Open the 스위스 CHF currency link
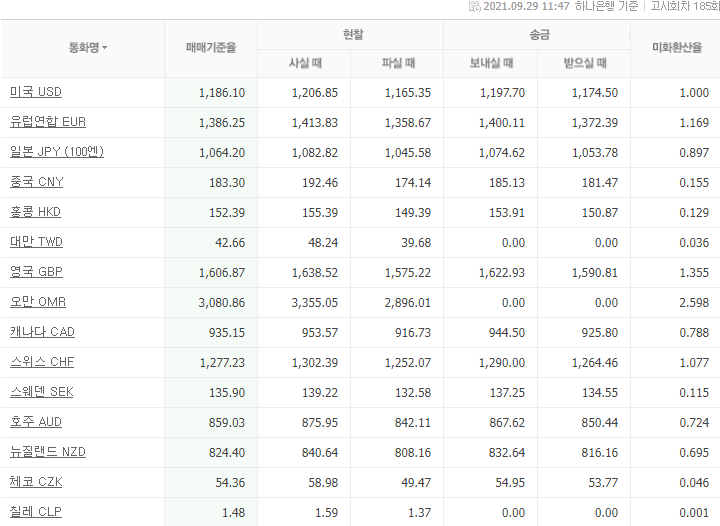 (42, 362)
